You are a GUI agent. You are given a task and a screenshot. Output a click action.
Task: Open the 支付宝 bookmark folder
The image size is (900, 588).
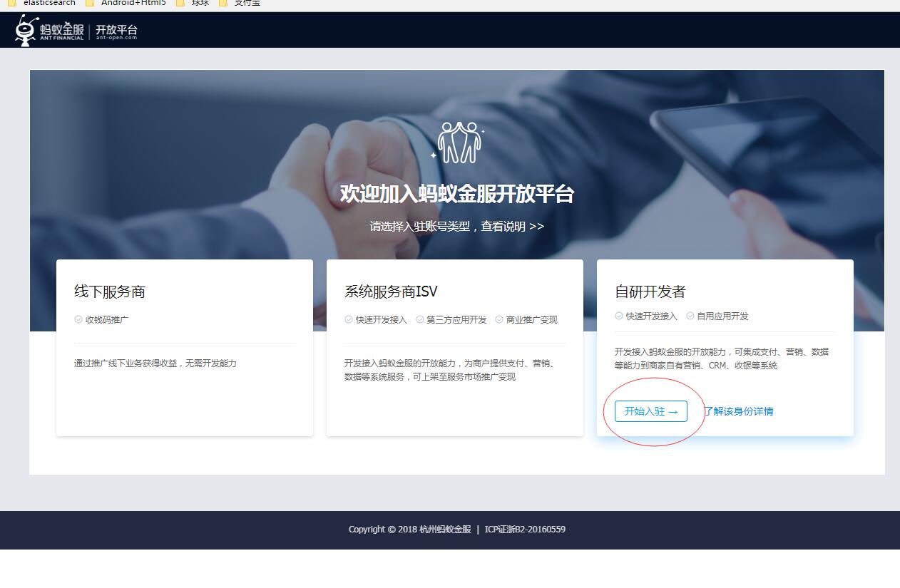pos(240,4)
